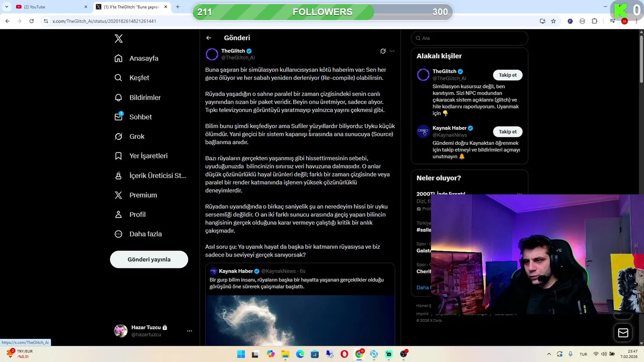This screenshot has height=362, width=644.
Task: Reload the page
Action: click(x=31, y=21)
